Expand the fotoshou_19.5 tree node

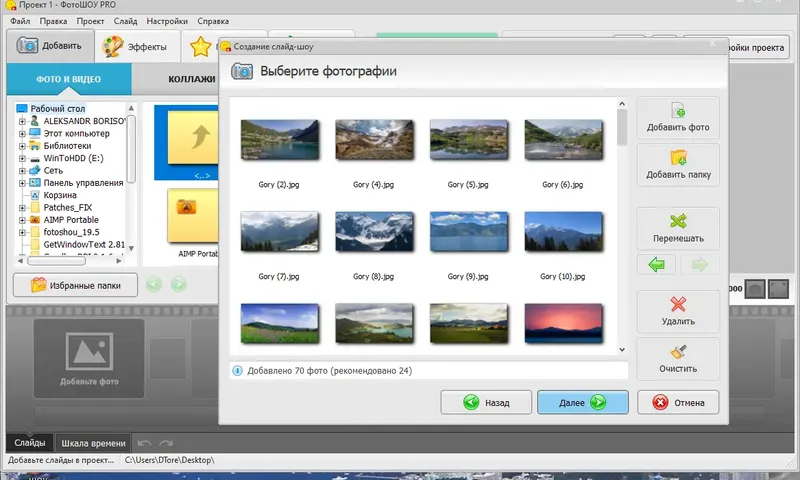tap(22, 232)
